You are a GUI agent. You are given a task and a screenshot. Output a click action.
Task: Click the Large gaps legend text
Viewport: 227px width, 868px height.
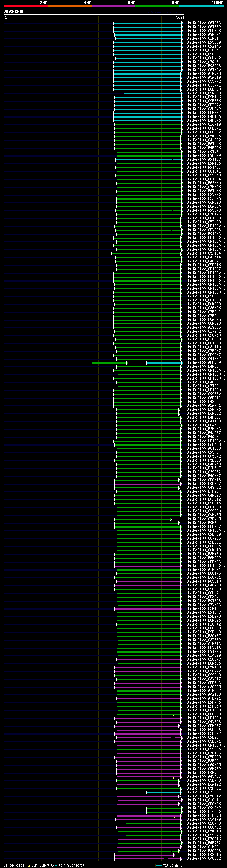pos(44,865)
